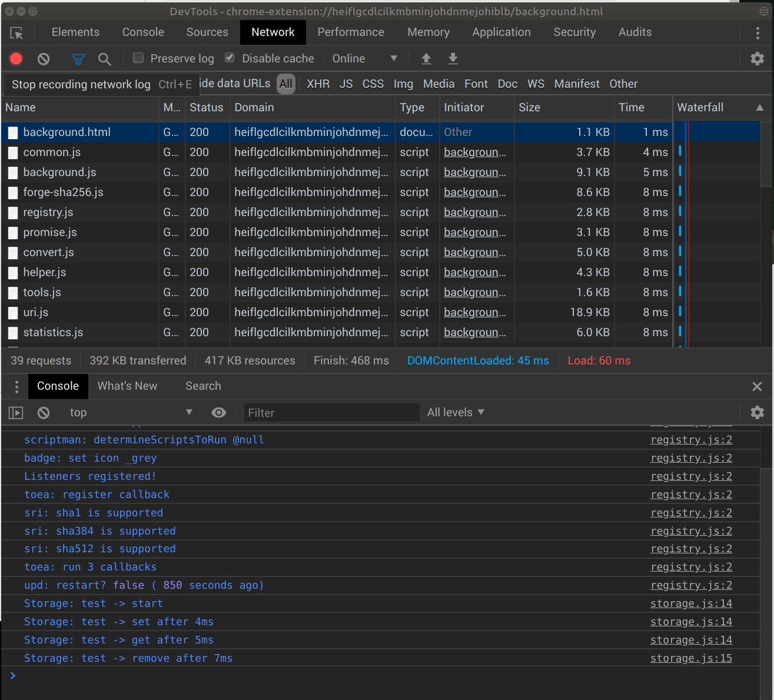Import a HAR file

click(x=426, y=58)
